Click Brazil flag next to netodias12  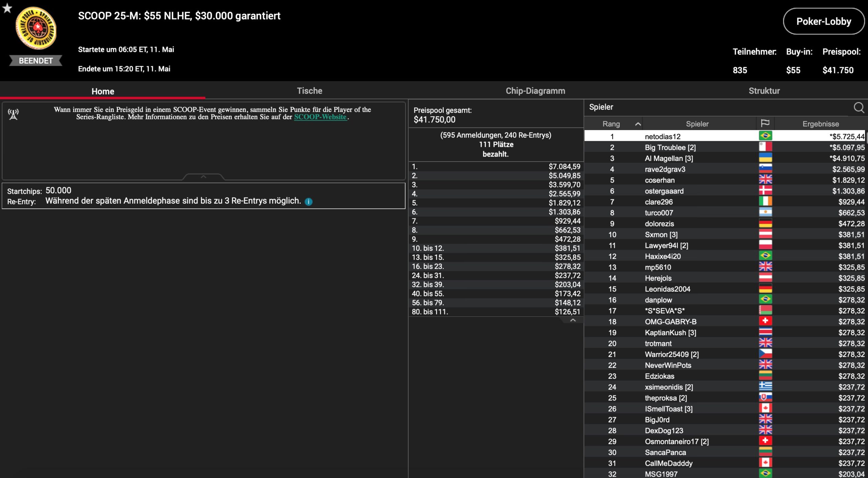pyautogui.click(x=765, y=136)
